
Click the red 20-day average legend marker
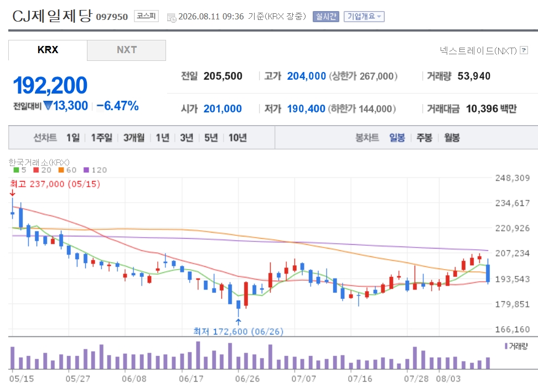click(x=36, y=170)
